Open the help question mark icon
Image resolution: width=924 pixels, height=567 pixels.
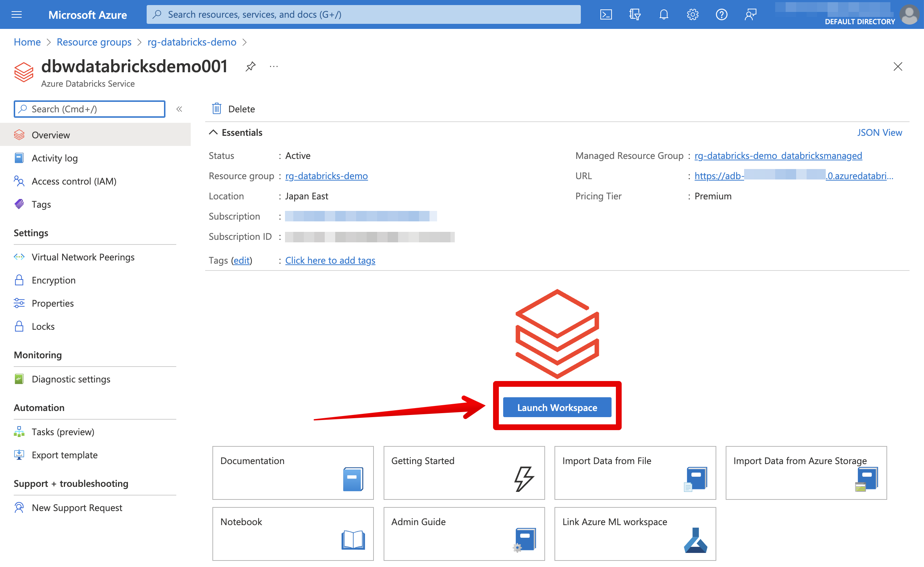pos(721,14)
